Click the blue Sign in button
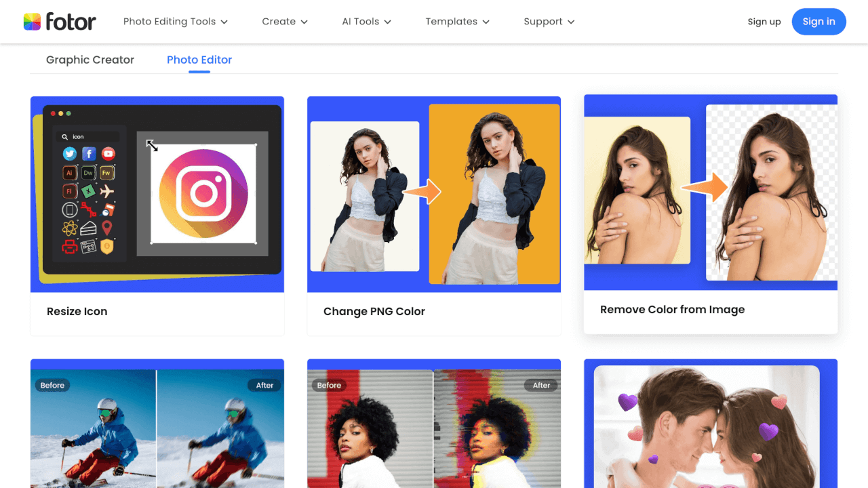The image size is (868, 488). tap(819, 22)
